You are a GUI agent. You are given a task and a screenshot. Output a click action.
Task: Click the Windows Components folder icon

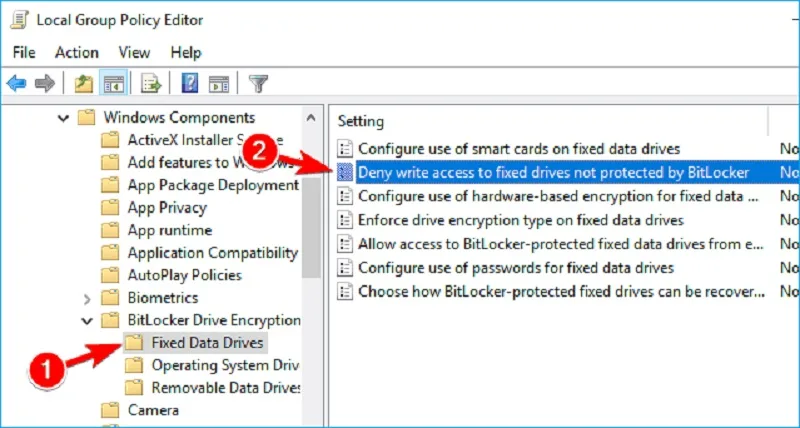pyautogui.click(x=86, y=118)
